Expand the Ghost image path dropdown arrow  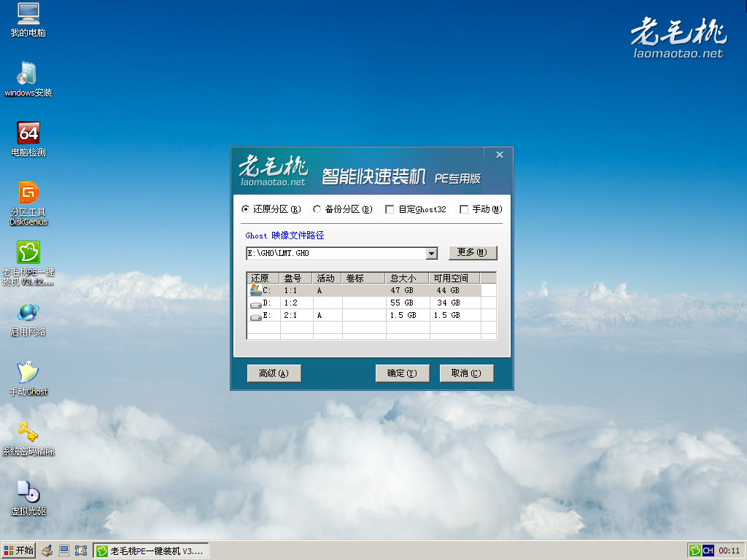[432, 253]
